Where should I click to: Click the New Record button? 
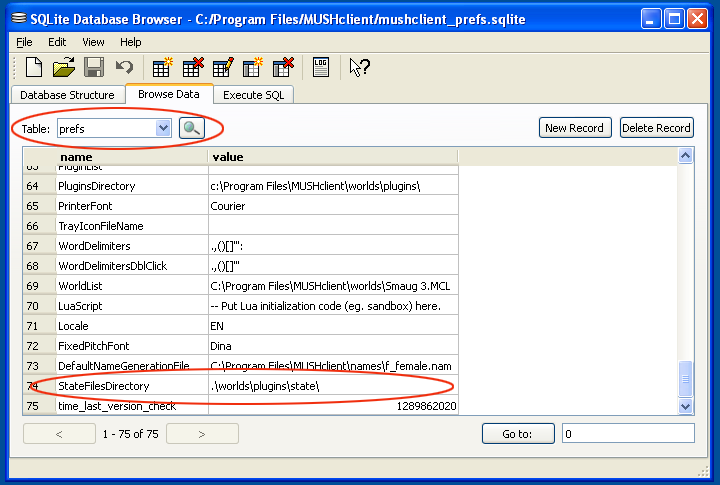pos(575,128)
